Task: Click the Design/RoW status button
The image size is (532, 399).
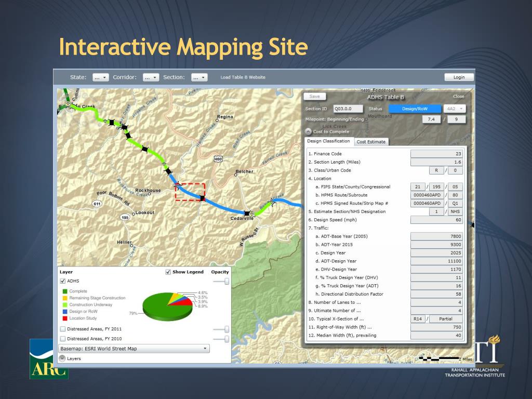Action: click(x=415, y=109)
